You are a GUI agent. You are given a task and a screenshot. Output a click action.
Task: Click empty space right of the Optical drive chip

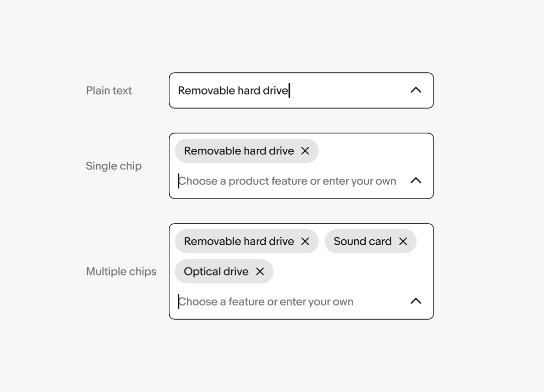pos(352,271)
